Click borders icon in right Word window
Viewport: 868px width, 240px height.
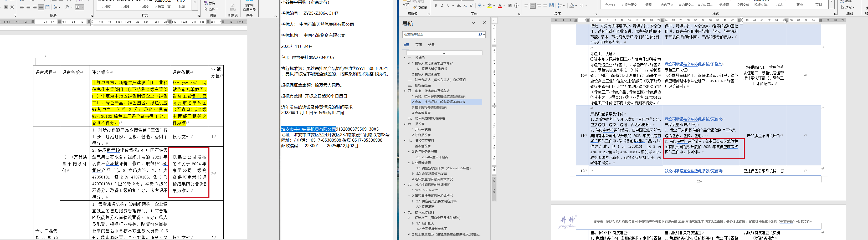[582, 6]
